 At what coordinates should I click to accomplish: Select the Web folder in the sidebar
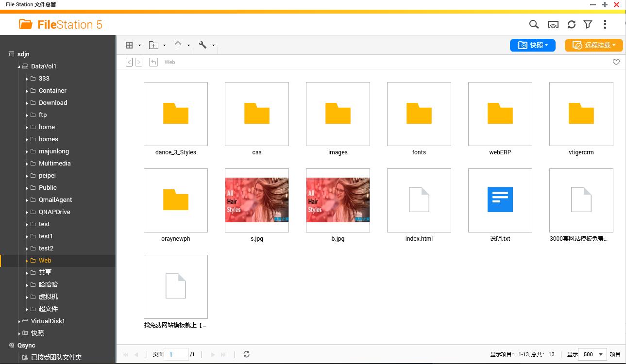point(45,260)
